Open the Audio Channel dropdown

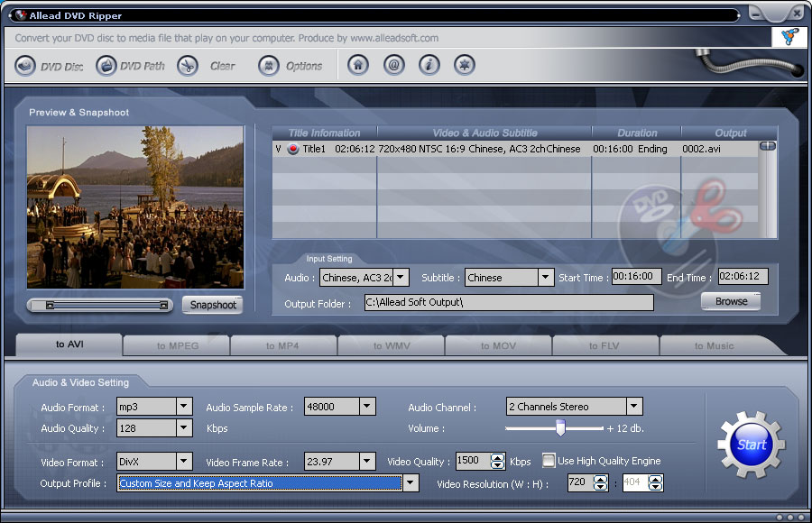pos(634,407)
